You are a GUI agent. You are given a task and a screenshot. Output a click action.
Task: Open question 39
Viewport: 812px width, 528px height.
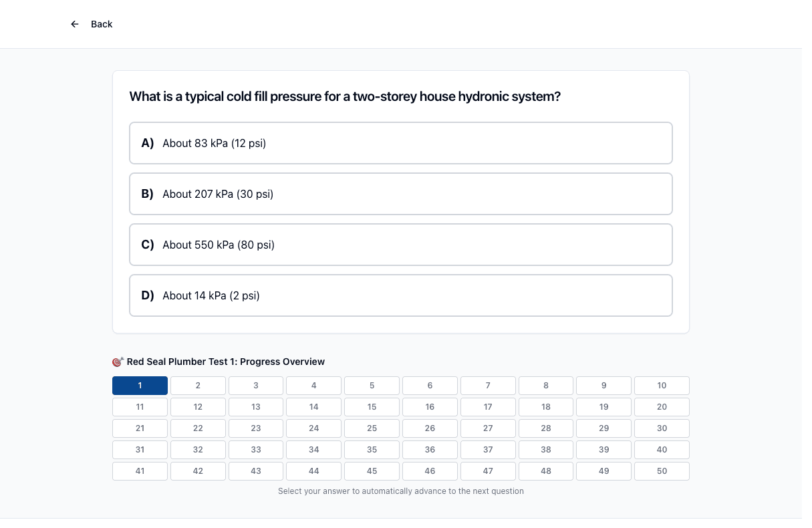(x=604, y=450)
